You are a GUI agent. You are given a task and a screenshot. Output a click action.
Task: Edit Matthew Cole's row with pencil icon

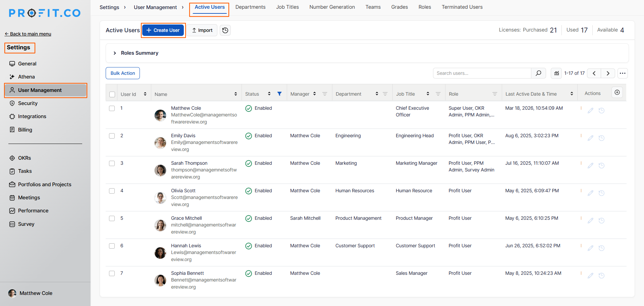590,111
